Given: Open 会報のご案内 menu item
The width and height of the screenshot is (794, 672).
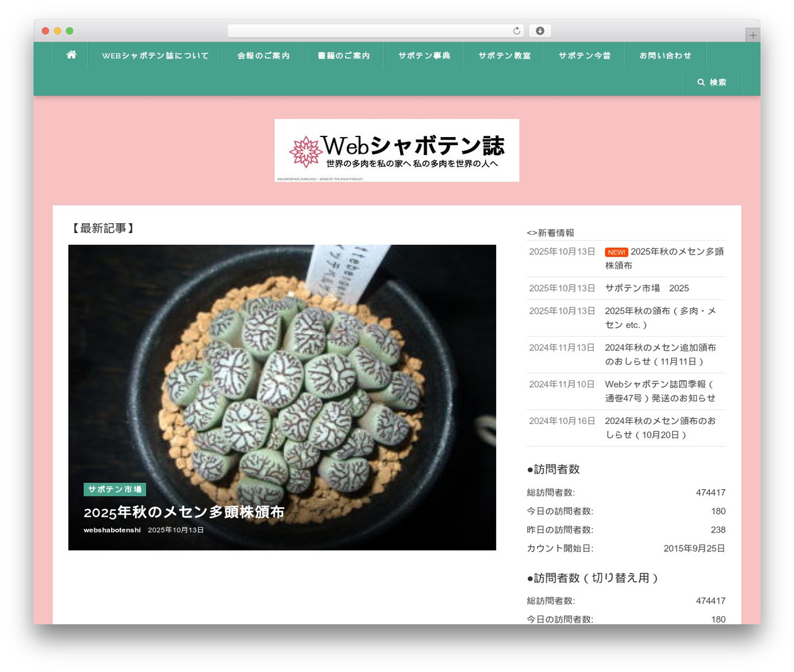Looking at the screenshot, I should coord(263,56).
